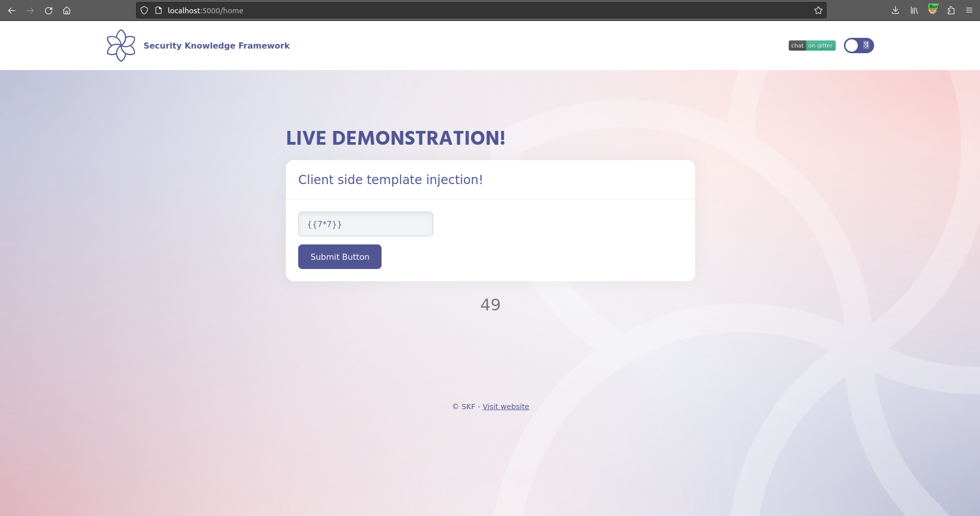Screen dimensions: 980x516
Task: Click the page info icon in address bar
Action: click(159, 10)
